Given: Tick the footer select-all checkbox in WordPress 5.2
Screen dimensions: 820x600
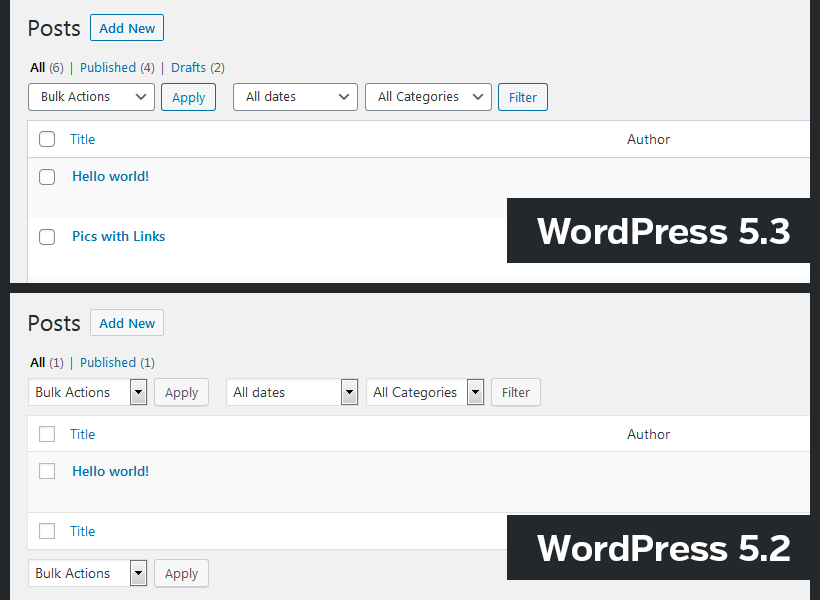Looking at the screenshot, I should coord(47,531).
